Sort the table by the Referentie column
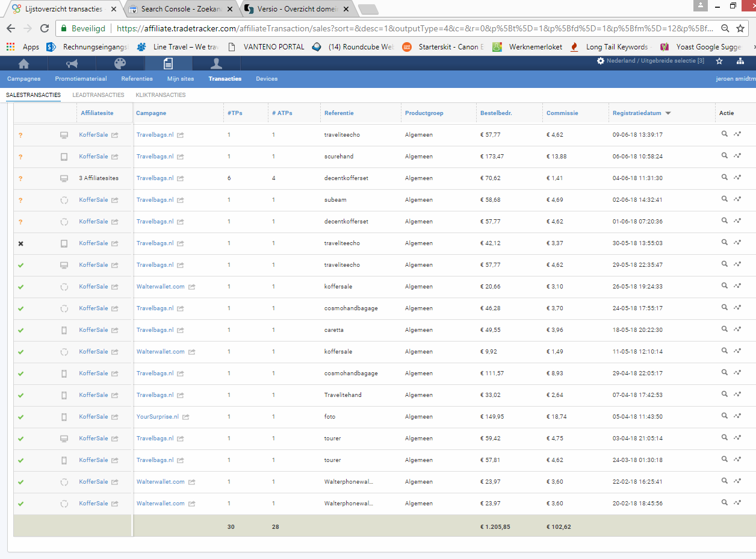Viewport: 756px width, 559px height. (x=339, y=113)
